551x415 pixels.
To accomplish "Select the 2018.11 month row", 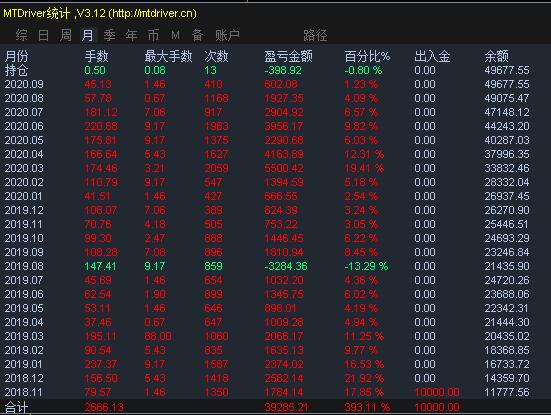I will pyautogui.click(x=276, y=392).
